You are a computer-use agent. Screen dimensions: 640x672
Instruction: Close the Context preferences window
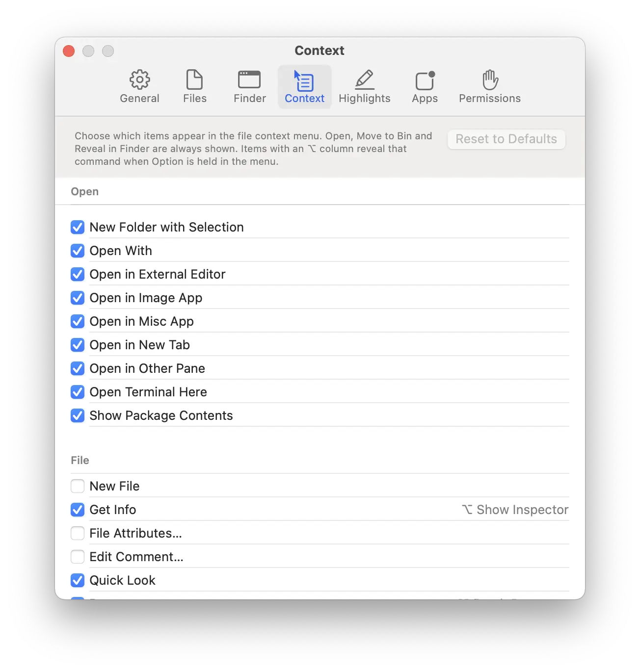69,51
